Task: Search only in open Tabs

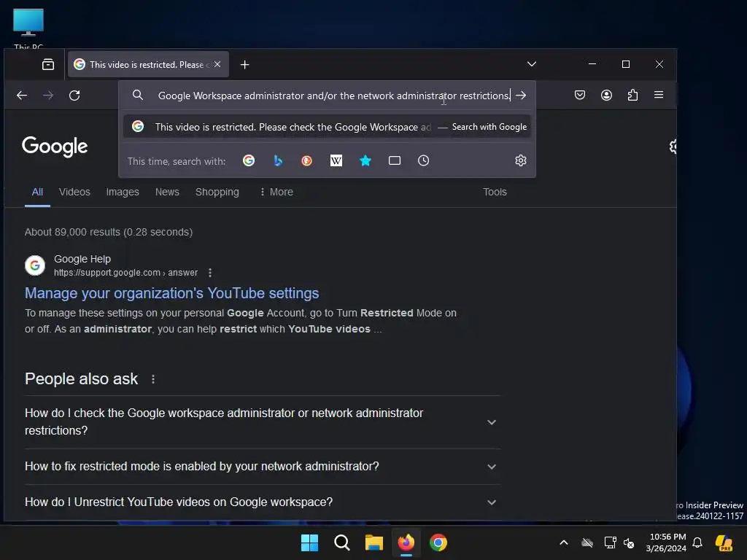Action: pos(395,160)
